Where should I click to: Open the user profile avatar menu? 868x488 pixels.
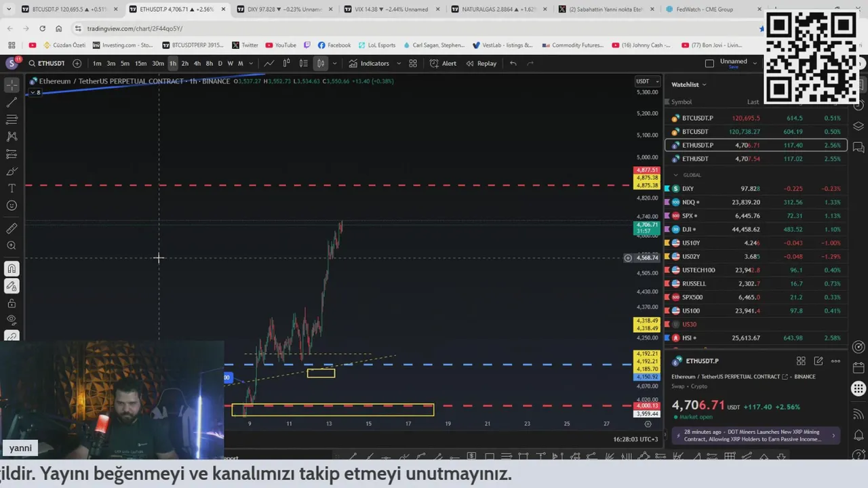coord(12,63)
